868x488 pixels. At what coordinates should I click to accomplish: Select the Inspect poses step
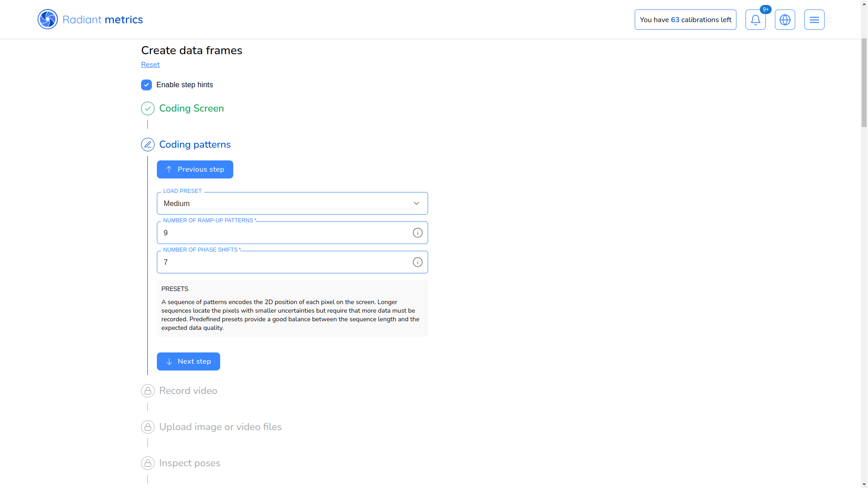[189, 463]
